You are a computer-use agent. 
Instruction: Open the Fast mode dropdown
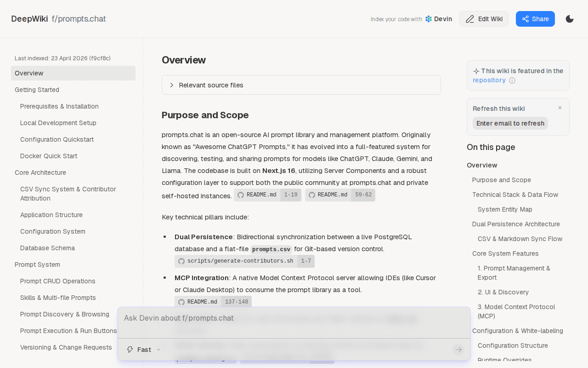point(144,350)
